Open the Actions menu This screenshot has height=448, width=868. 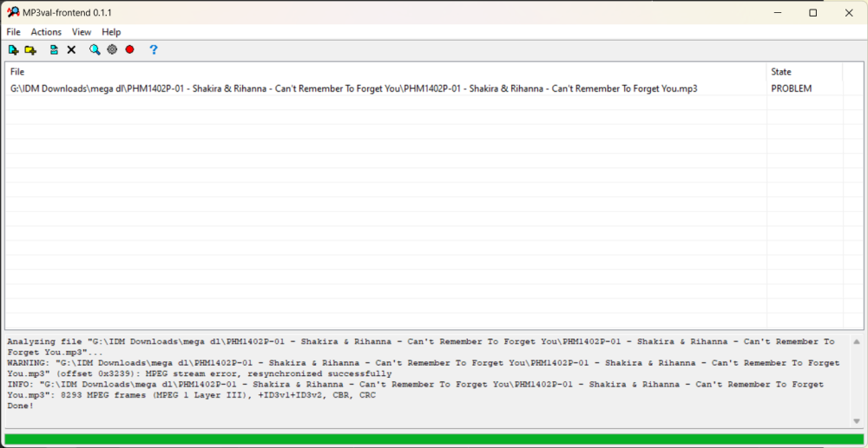46,32
